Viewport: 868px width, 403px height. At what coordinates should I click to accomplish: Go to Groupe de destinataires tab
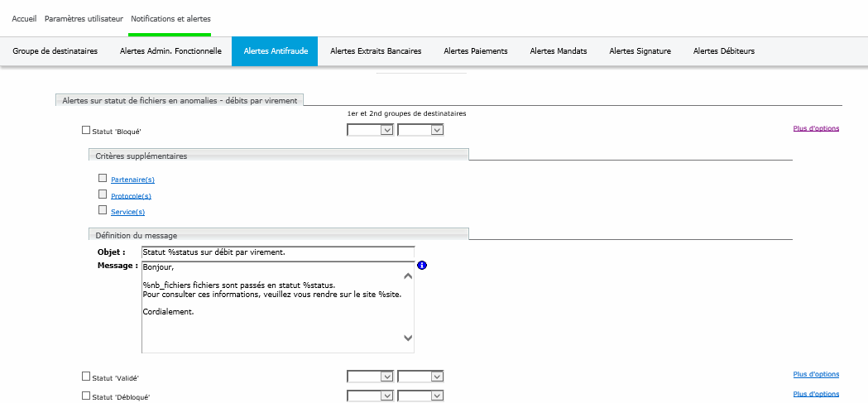55,51
